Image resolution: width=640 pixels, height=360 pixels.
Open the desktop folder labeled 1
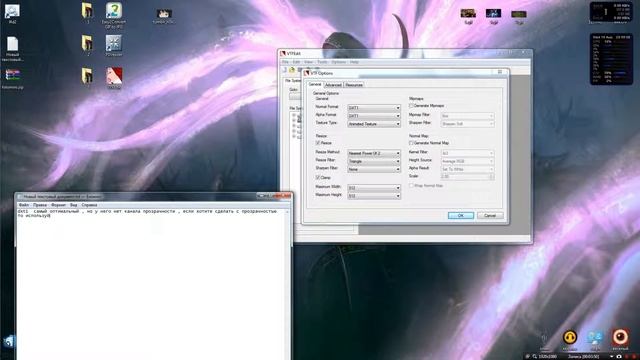87,10
